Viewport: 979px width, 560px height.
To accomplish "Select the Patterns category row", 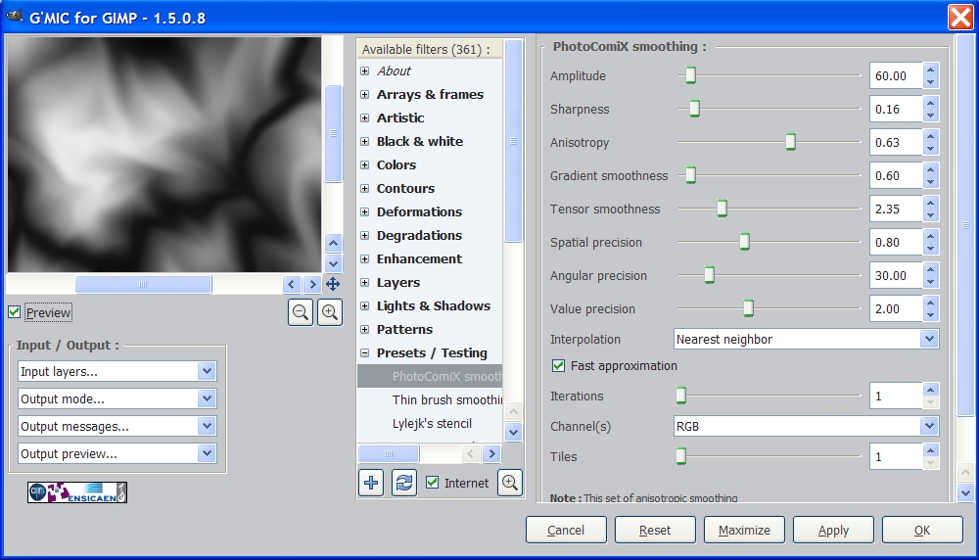I will tap(430, 330).
